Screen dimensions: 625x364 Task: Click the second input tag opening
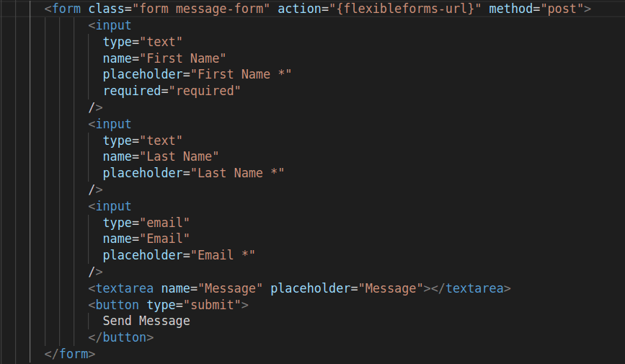click(110, 124)
